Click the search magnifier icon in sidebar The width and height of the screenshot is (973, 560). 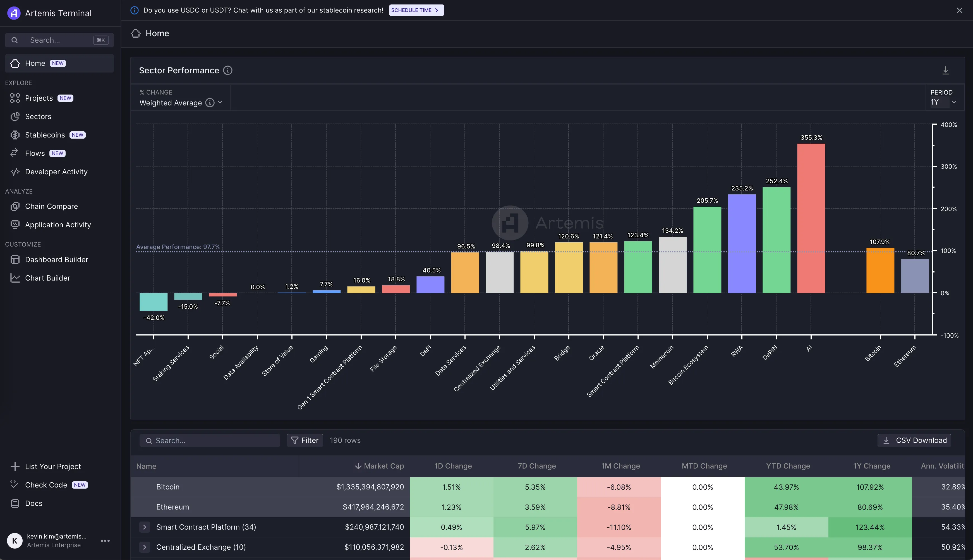[15, 40]
